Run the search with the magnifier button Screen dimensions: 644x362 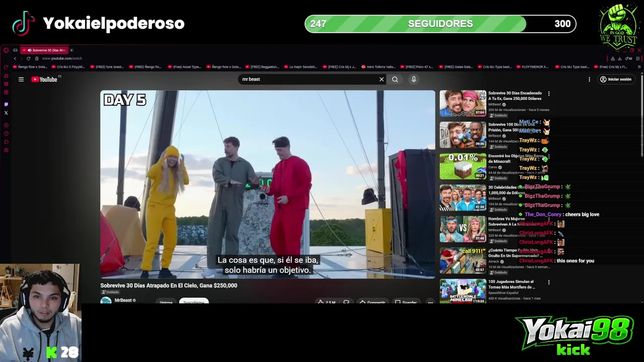pyautogui.click(x=395, y=79)
